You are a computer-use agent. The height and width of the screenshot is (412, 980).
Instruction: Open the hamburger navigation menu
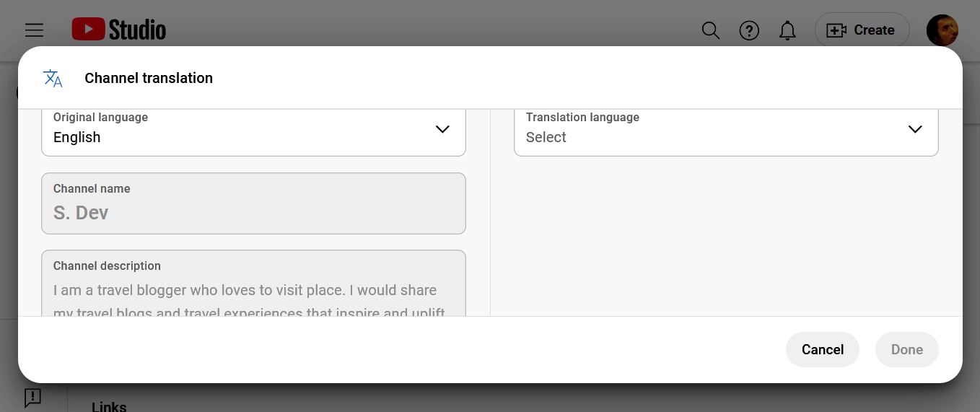[x=34, y=30]
